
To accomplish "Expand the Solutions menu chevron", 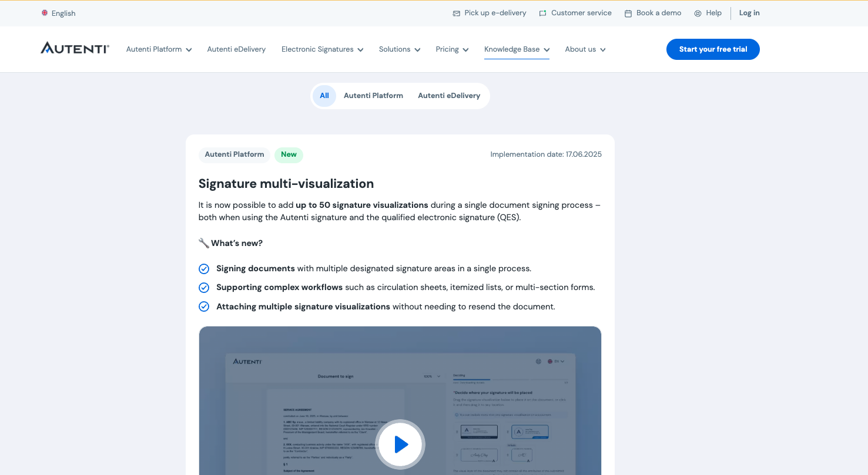I will click(x=417, y=50).
